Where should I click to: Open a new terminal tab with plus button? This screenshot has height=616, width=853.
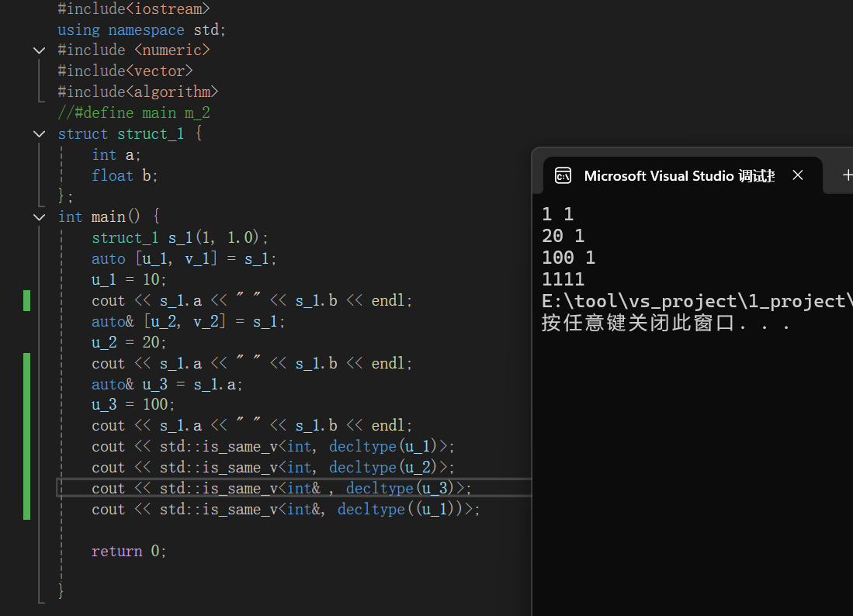pyautogui.click(x=847, y=176)
